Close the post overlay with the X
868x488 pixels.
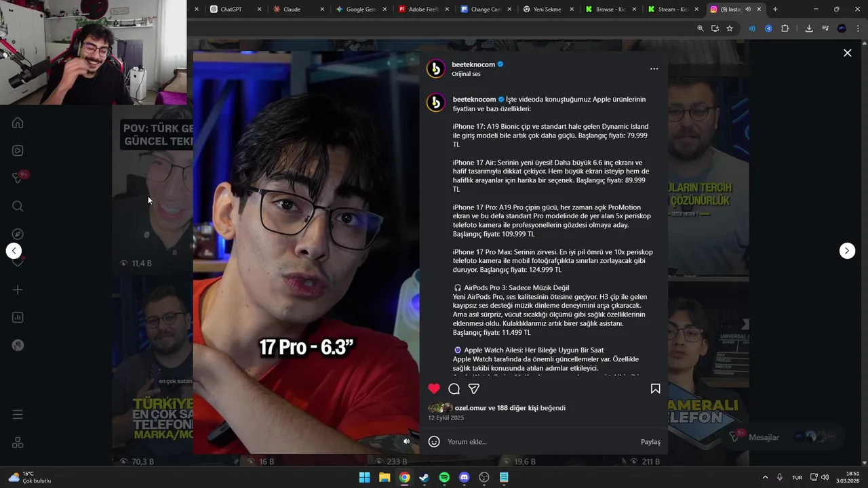coord(847,53)
